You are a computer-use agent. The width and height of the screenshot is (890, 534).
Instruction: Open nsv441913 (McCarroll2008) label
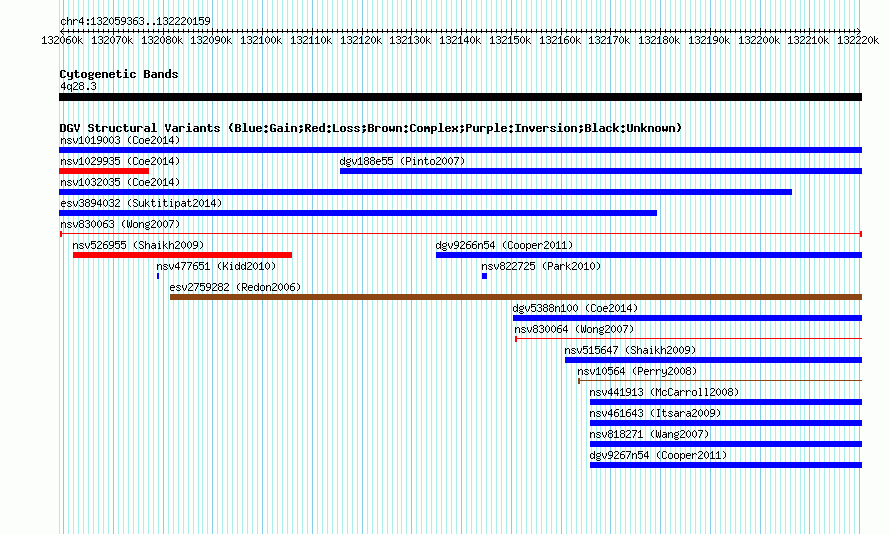point(664,392)
